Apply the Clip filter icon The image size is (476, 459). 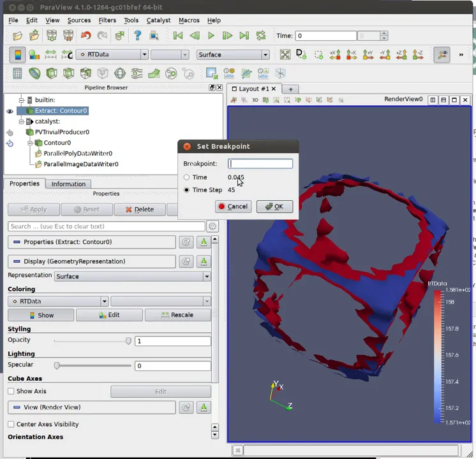(52, 73)
